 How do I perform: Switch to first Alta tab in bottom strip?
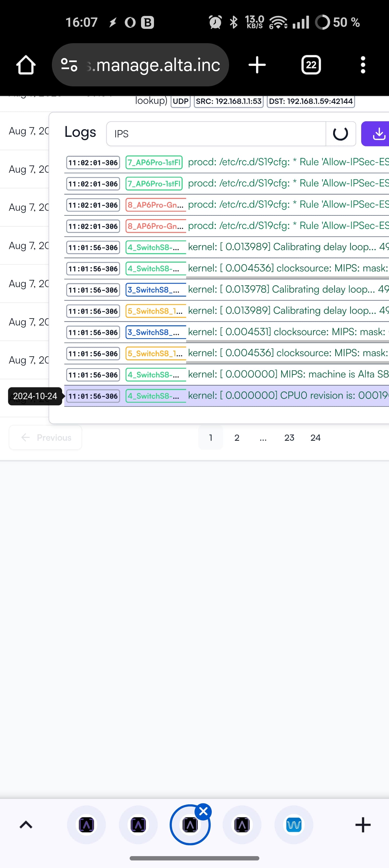[86, 825]
